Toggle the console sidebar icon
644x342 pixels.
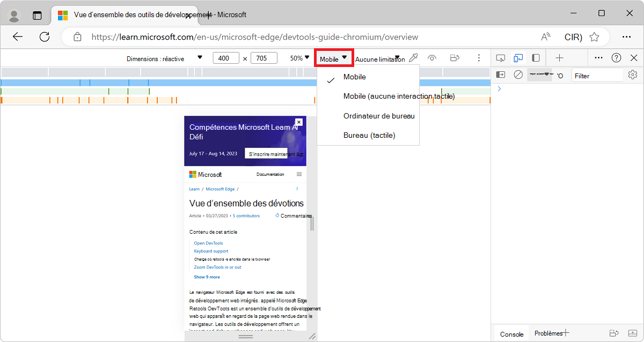point(501,75)
